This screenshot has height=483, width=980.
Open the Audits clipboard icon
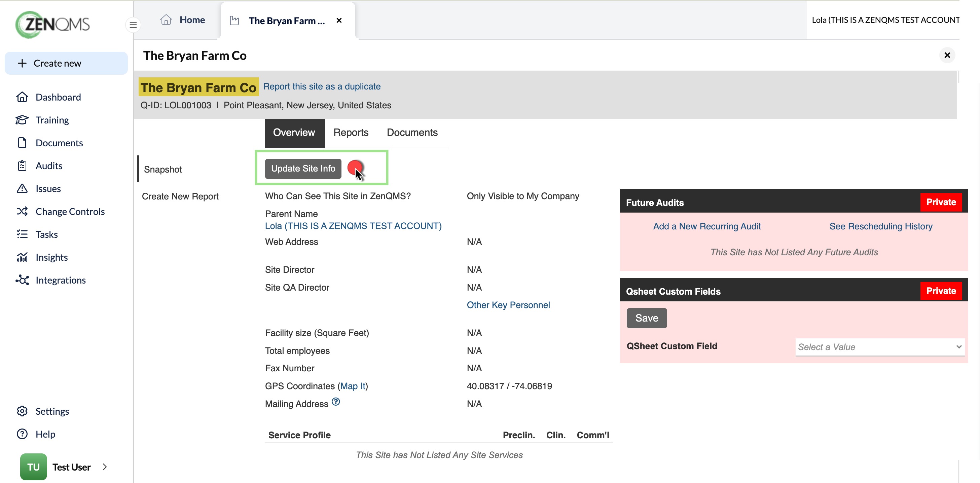pos(22,165)
